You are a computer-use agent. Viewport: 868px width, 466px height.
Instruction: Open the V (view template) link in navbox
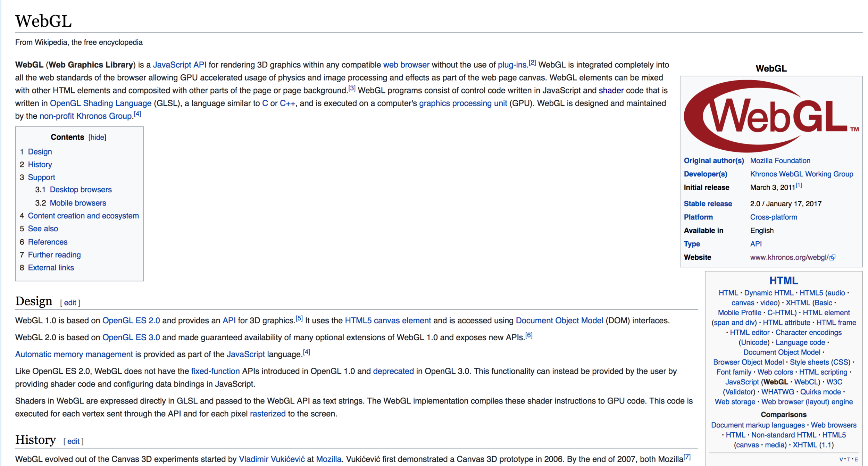point(841,459)
